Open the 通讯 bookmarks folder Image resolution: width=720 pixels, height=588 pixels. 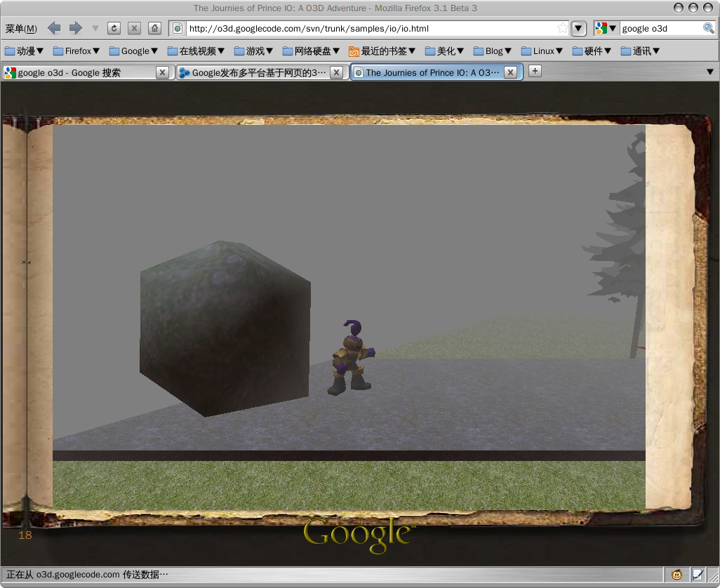640,51
